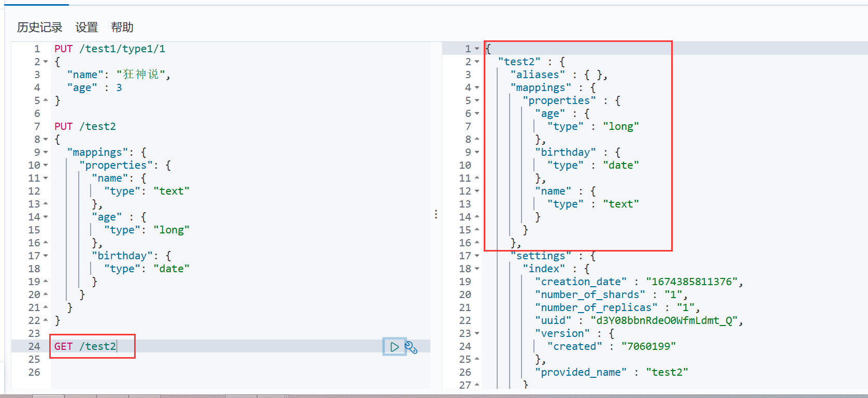Click the "aliases" line in output
The width and height of the screenshot is (868, 398).
(x=559, y=75)
